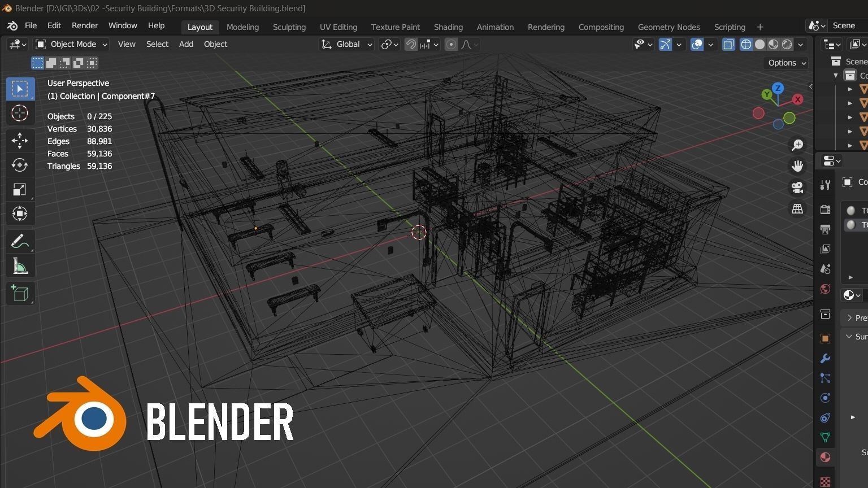Open Object Data green triangle tab

pos(825,437)
